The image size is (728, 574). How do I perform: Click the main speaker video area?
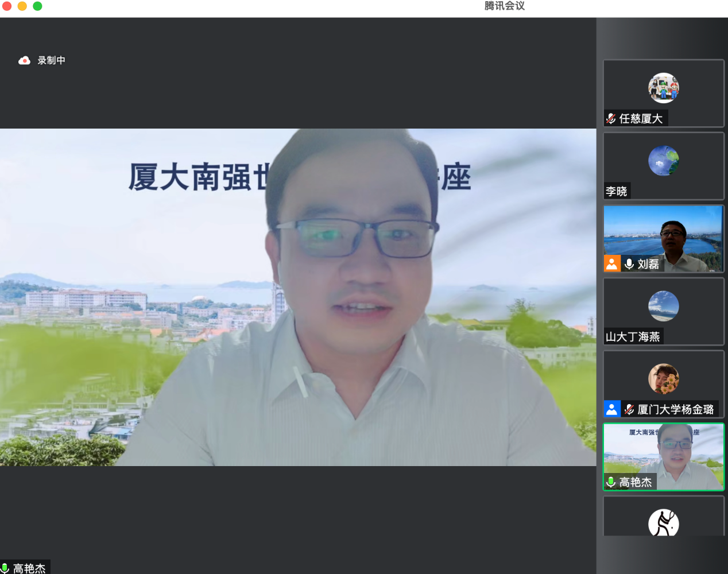tap(297, 297)
